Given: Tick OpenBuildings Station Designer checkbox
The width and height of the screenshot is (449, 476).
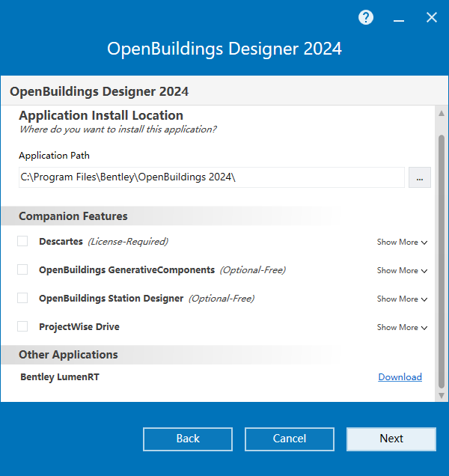Looking at the screenshot, I should click(22, 298).
